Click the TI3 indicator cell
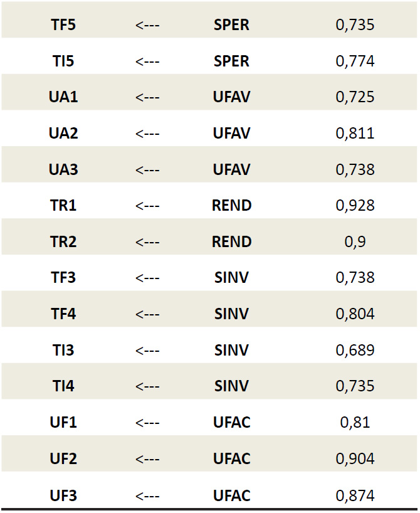This screenshot has width=420, height=513. pyautogui.click(x=63, y=351)
